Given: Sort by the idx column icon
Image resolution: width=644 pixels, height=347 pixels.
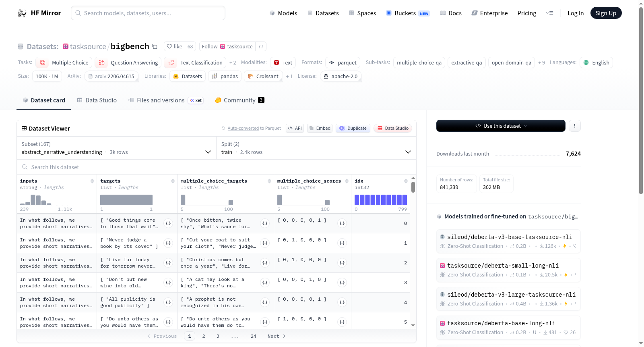Looking at the screenshot, I should click(406, 181).
